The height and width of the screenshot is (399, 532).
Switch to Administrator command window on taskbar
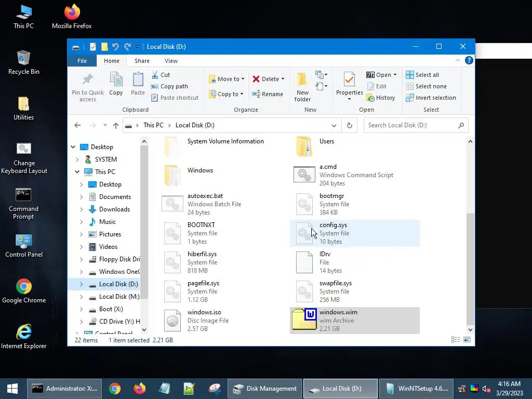64,389
